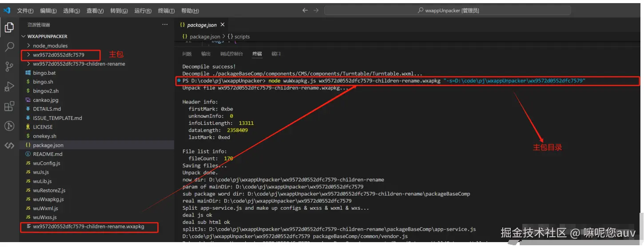Click the 'deal js ok' terminal line
Image resolution: width=644 pixels, height=247 pixels.
point(197,215)
